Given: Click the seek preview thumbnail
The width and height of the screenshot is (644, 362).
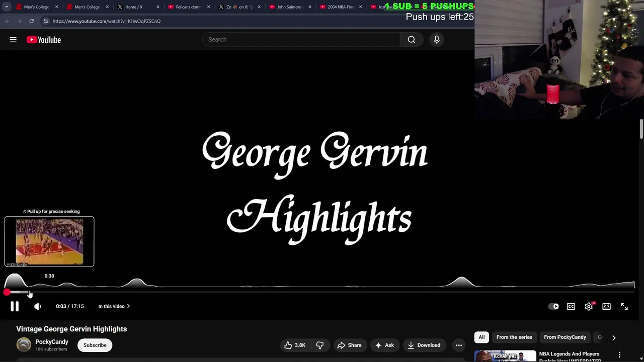Looking at the screenshot, I should (x=49, y=241).
